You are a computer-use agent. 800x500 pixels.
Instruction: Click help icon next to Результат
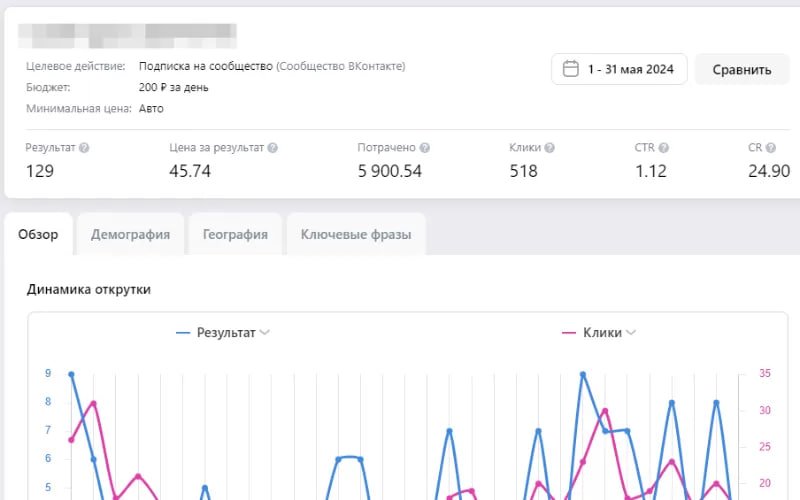84,148
